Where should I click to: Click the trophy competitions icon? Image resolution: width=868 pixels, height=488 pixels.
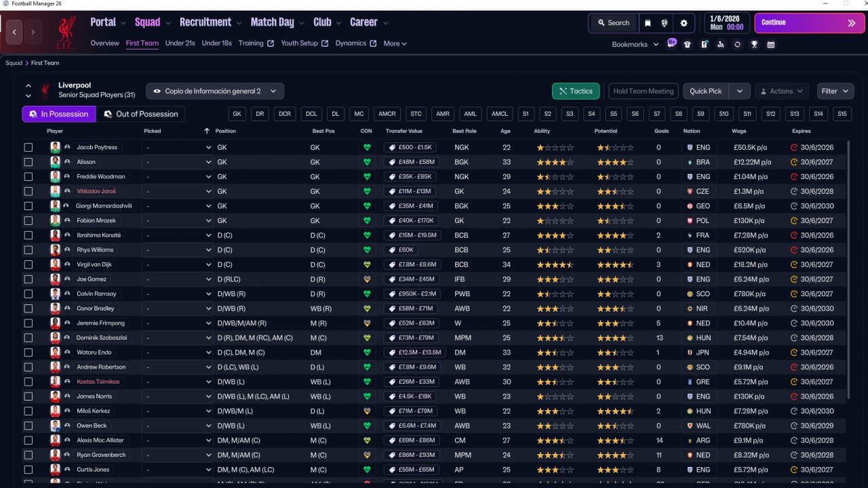(x=754, y=45)
